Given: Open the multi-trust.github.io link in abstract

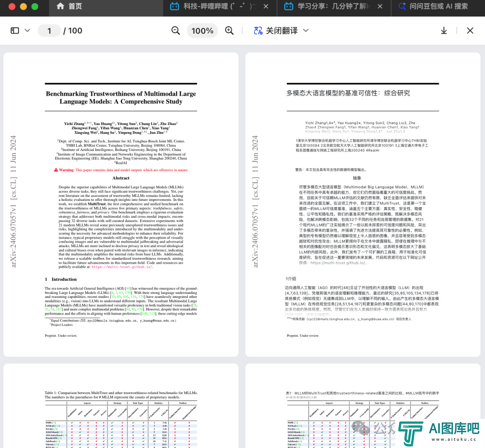Looking at the screenshot, I should coord(122,267).
